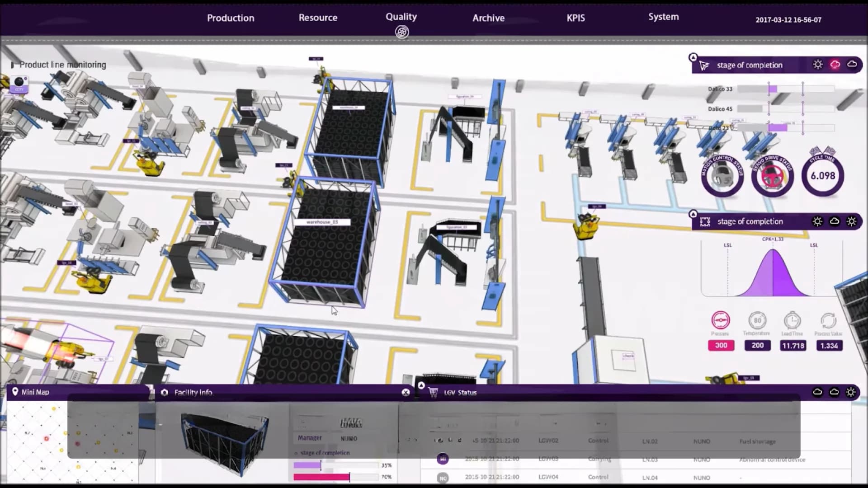This screenshot has width=868, height=488.
Task: Click first cloud icon in LGV Status header
Action: (x=817, y=392)
